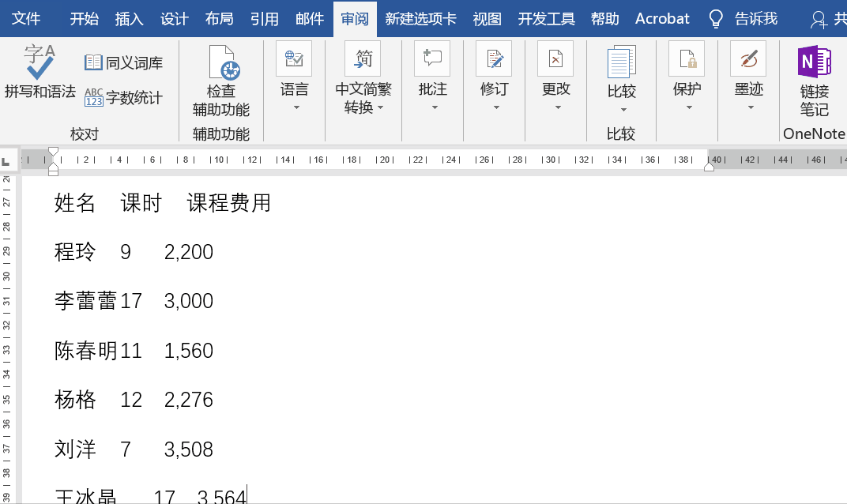
Task: Click after 王冰晶's fee value in the document
Action: [246, 494]
